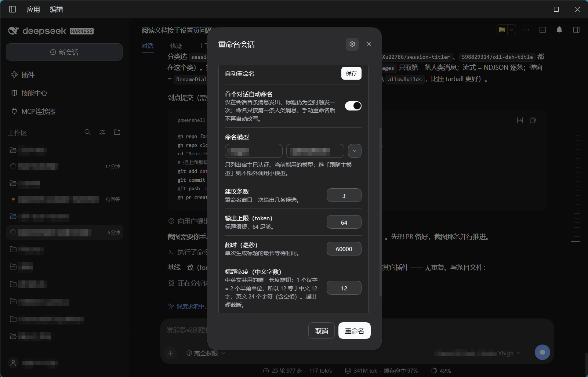Disable 首个对话自动命名 switch

click(353, 106)
